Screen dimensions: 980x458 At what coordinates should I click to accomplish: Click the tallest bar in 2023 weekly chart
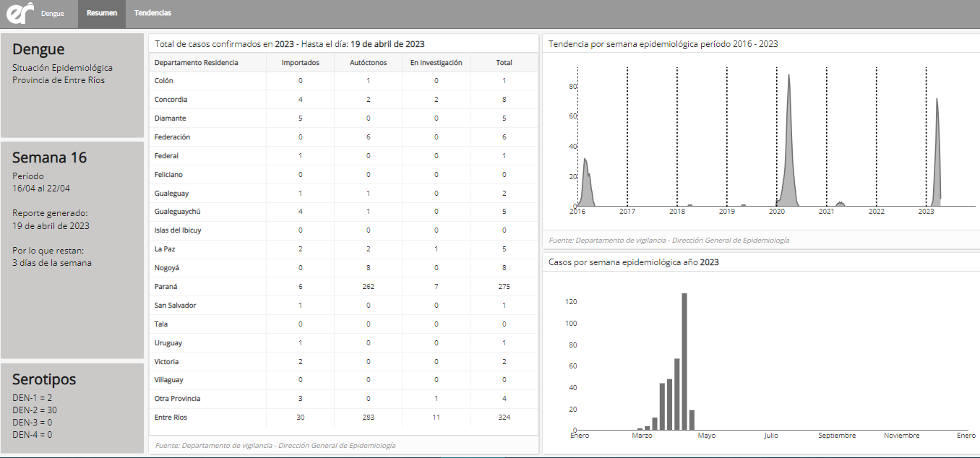pos(684,361)
